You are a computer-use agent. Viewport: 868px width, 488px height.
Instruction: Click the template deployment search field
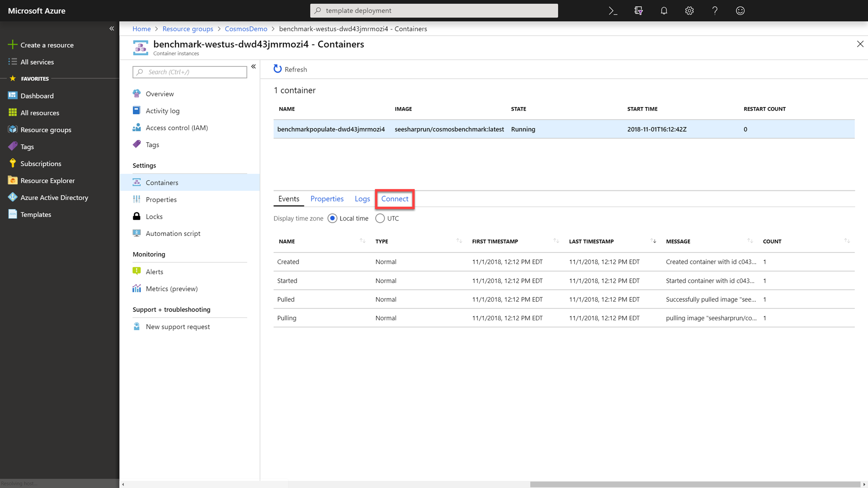tap(434, 10)
